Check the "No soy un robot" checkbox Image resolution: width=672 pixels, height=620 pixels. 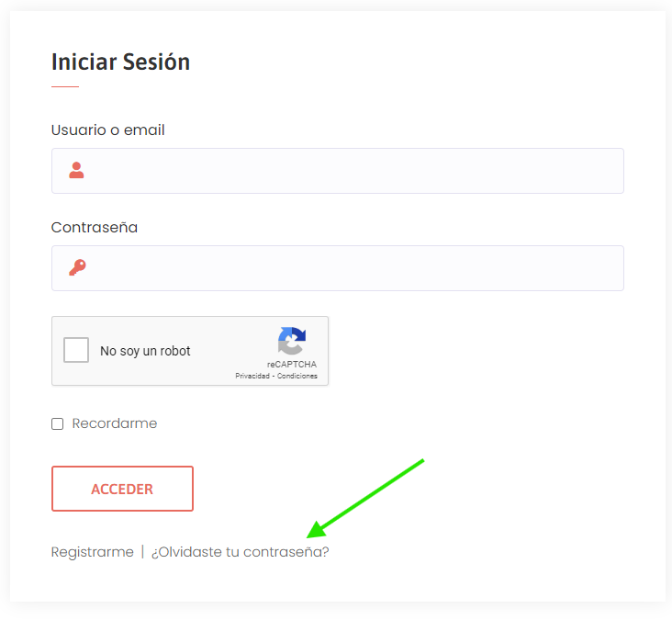(76, 350)
